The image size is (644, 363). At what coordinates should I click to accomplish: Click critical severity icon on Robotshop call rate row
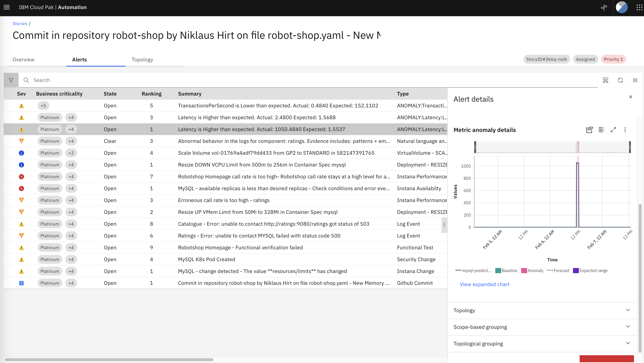point(21,177)
